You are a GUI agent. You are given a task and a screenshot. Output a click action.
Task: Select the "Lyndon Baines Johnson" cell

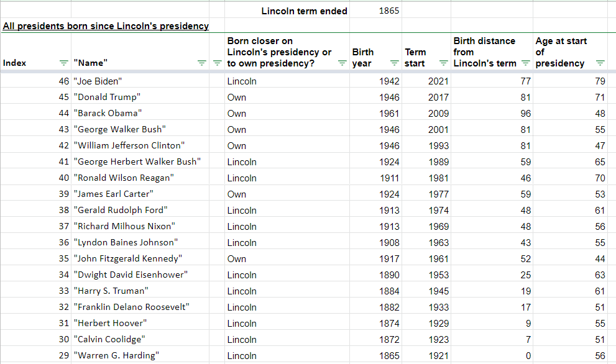[140, 242]
